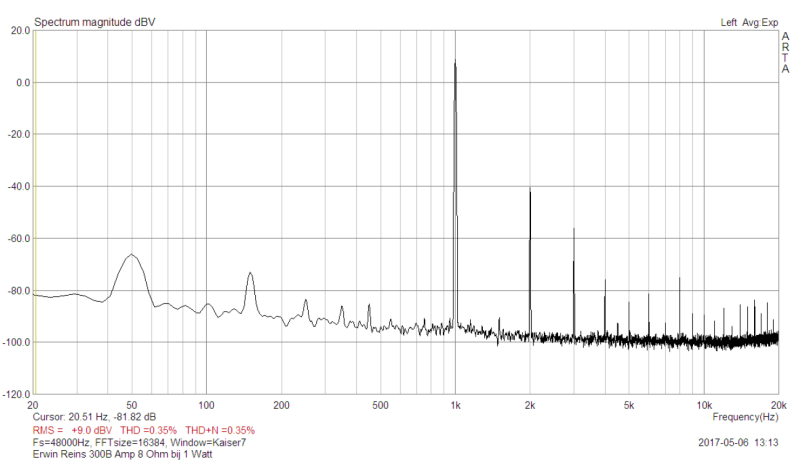Click the 2k frequency axis label
799x468 pixels.
coord(530,405)
